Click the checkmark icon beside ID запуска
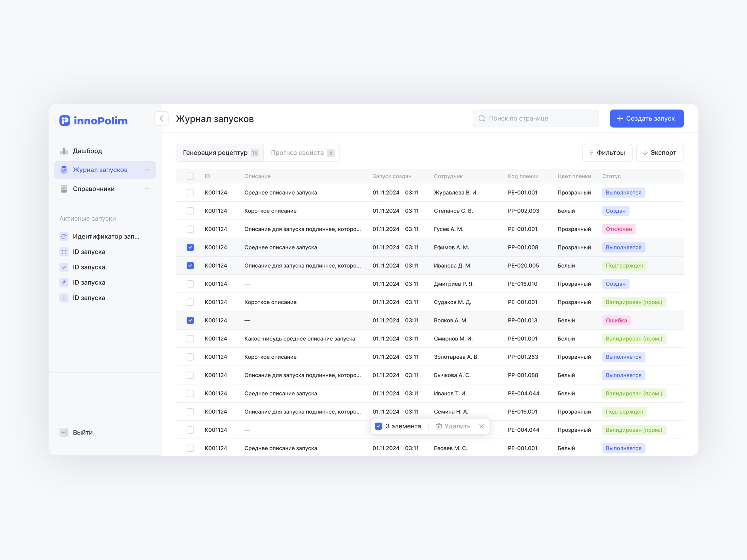 coord(64,267)
